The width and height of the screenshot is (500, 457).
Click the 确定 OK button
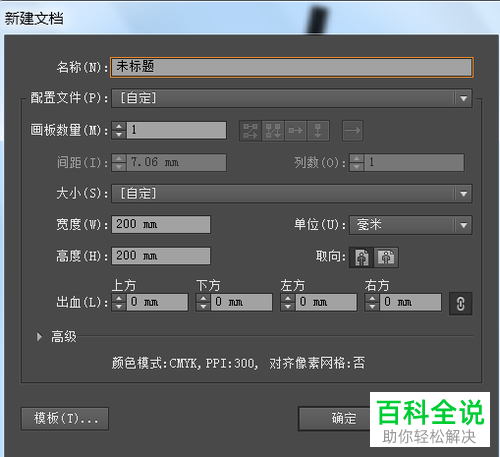[x=334, y=419]
